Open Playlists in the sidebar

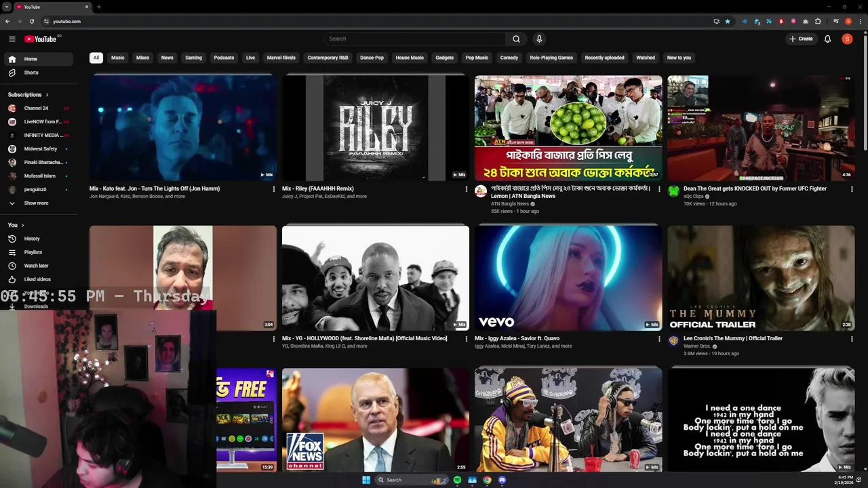tap(39, 252)
